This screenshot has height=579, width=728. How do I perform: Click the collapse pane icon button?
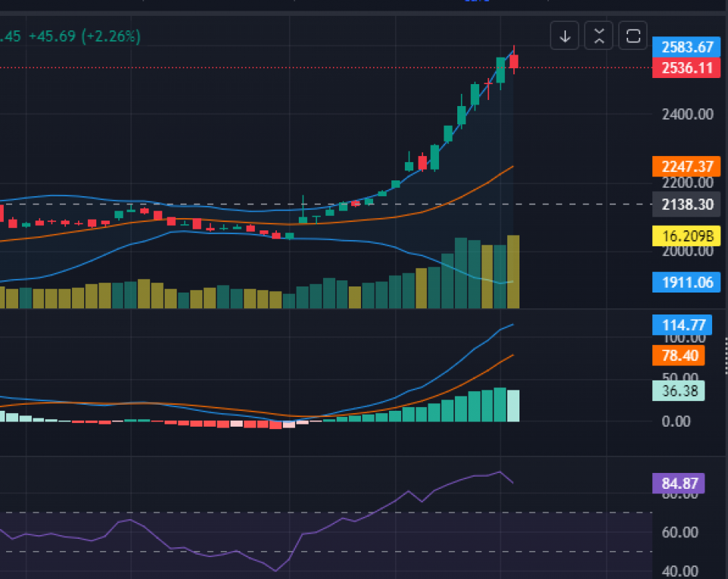(x=599, y=36)
